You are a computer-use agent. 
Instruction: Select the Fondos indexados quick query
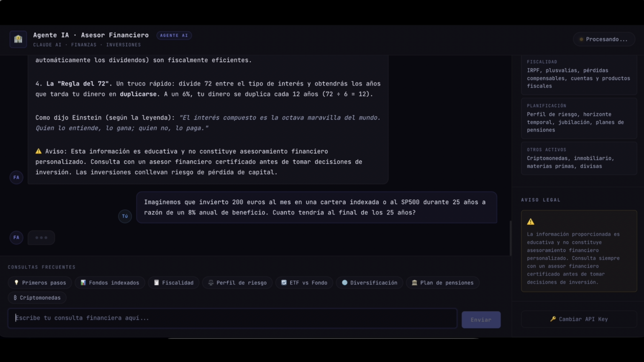pyautogui.click(x=110, y=283)
